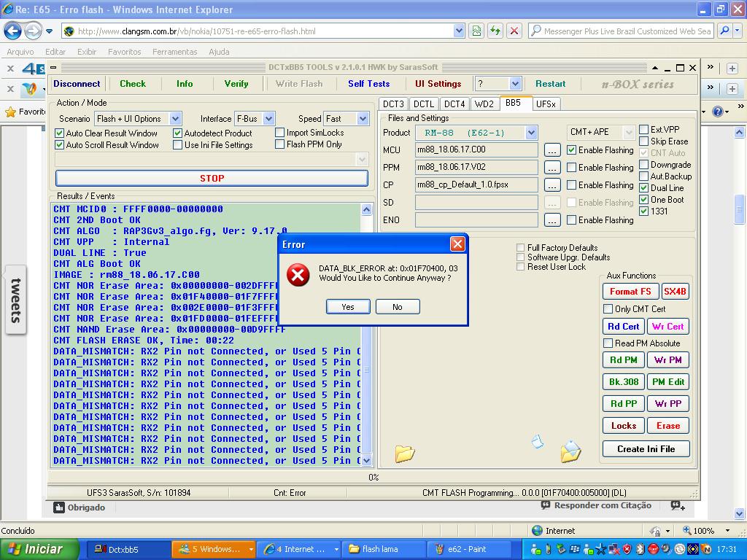Screen dimensions: 747x560
Task: Switch to the DCT4 tab
Action: pos(454,104)
